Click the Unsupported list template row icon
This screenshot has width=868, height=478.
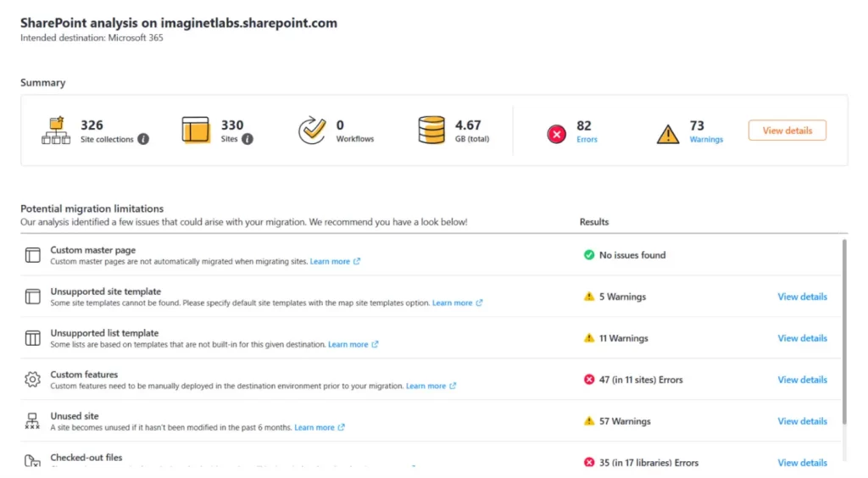(33, 338)
